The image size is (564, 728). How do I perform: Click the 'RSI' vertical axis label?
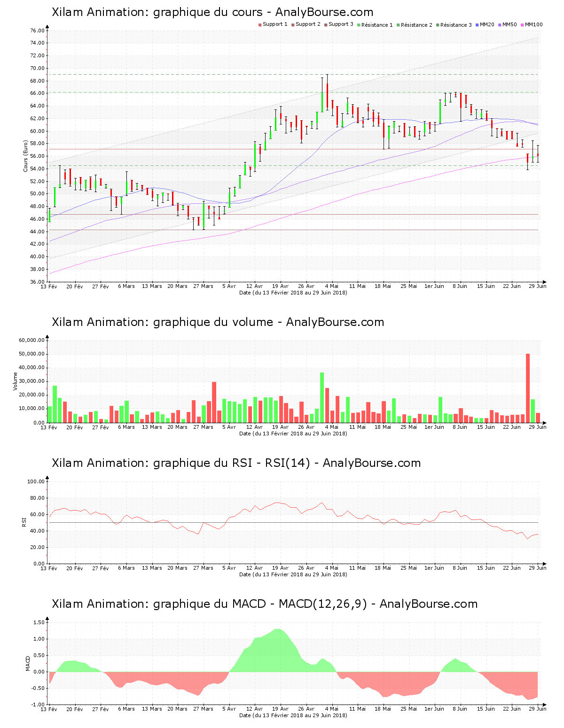24,522
